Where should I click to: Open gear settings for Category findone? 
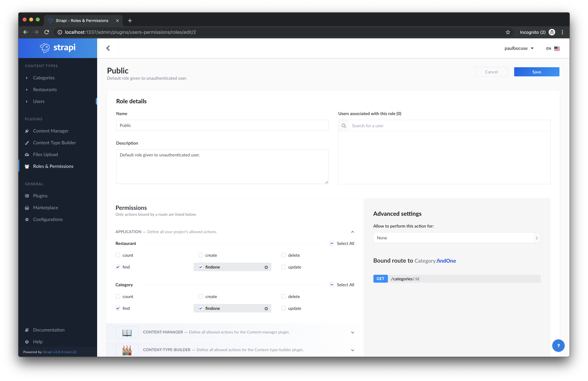pyautogui.click(x=266, y=308)
